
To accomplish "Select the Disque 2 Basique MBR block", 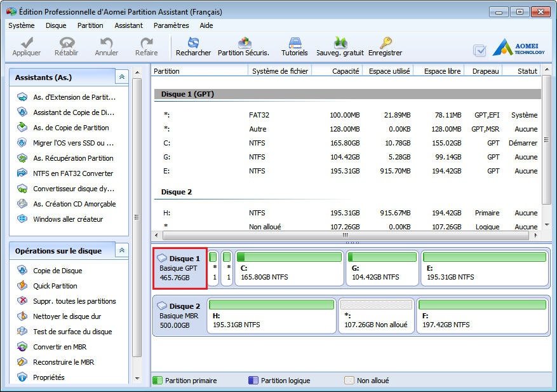I will (180, 316).
